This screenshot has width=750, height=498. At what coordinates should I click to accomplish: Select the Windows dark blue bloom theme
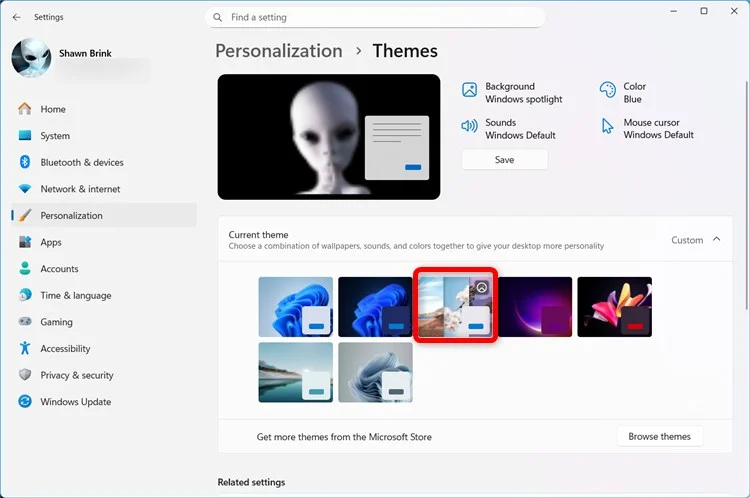(x=375, y=307)
